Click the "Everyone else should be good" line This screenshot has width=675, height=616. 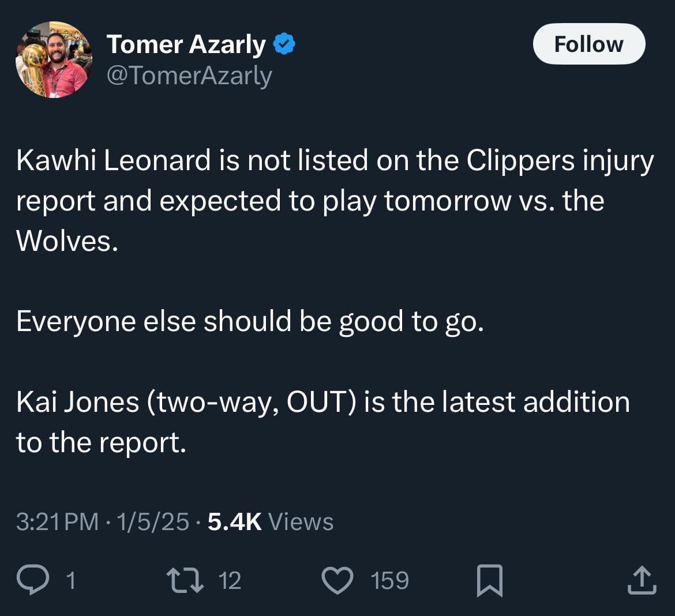[x=249, y=321]
